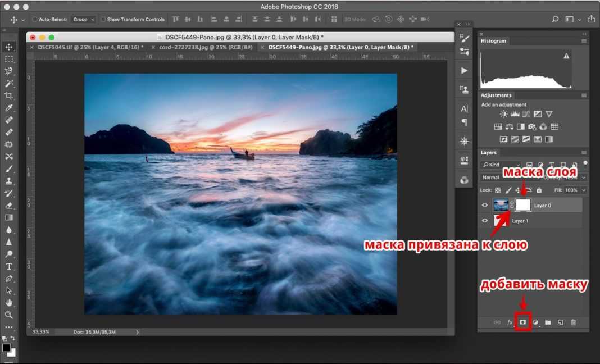Add a Brightness/Contrast adjustment
The image size is (600, 364).
click(503, 114)
